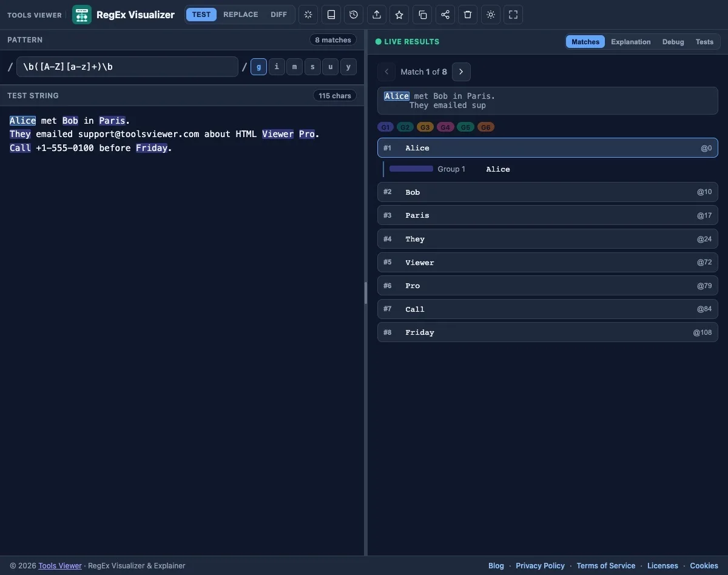Click the copy icon in toolbar
The width and height of the screenshot is (728, 575).
click(x=422, y=15)
